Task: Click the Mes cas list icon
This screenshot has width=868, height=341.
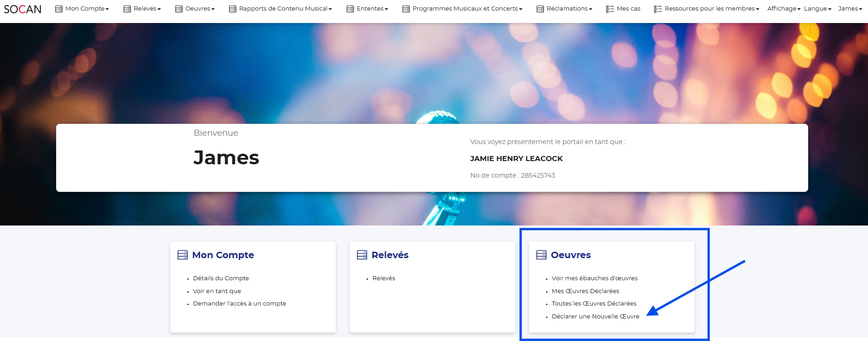Action: click(x=610, y=9)
